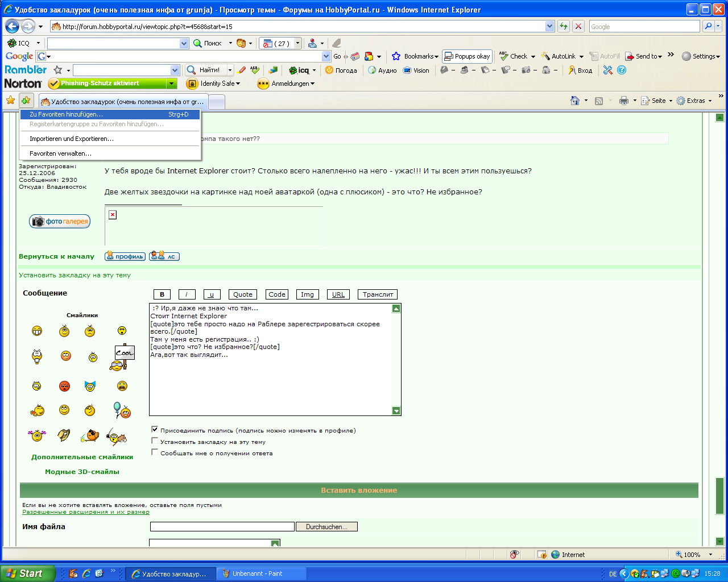The height and width of the screenshot is (582, 728).
Task: Insert the Cool sign smiley
Action: (x=121, y=358)
